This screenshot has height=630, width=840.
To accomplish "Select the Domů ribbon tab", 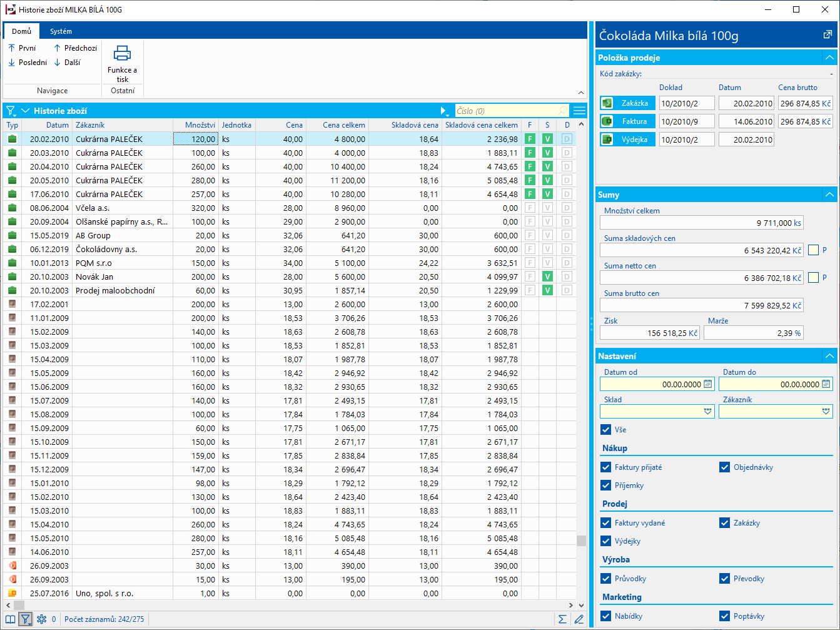I will (x=21, y=31).
